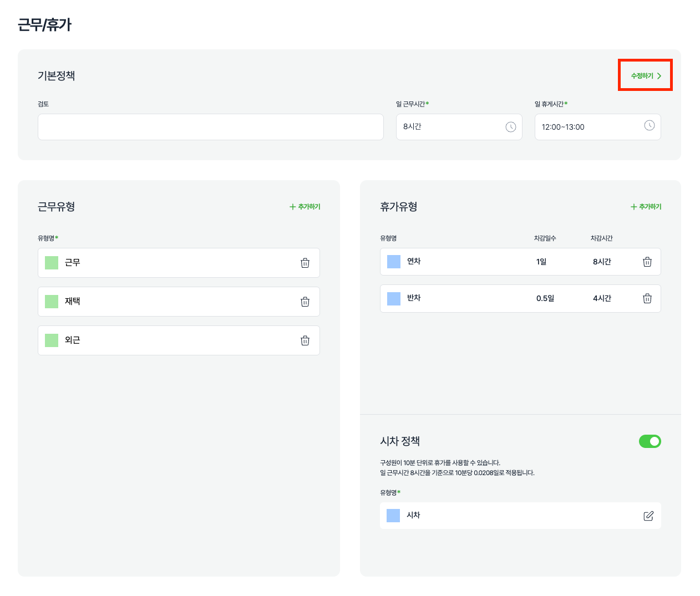The height and width of the screenshot is (596, 700).
Task: Click clock icon in 일 휴게시간 field
Action: click(649, 125)
